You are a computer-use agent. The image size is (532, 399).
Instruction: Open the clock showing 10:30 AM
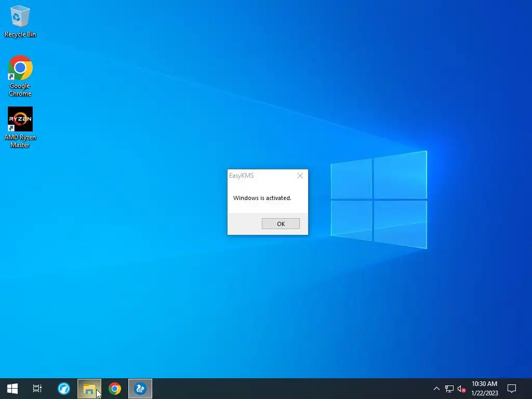tap(485, 389)
